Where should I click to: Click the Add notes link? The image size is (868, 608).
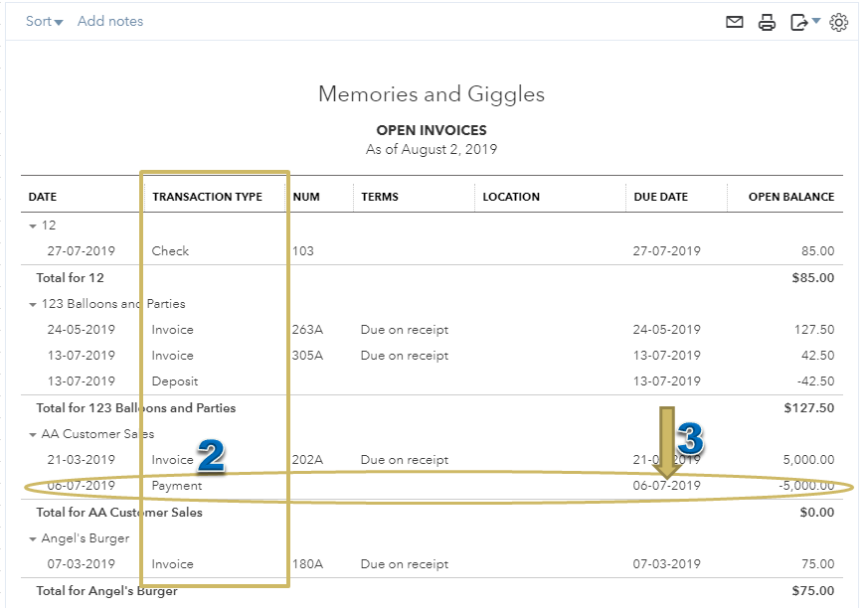110,21
